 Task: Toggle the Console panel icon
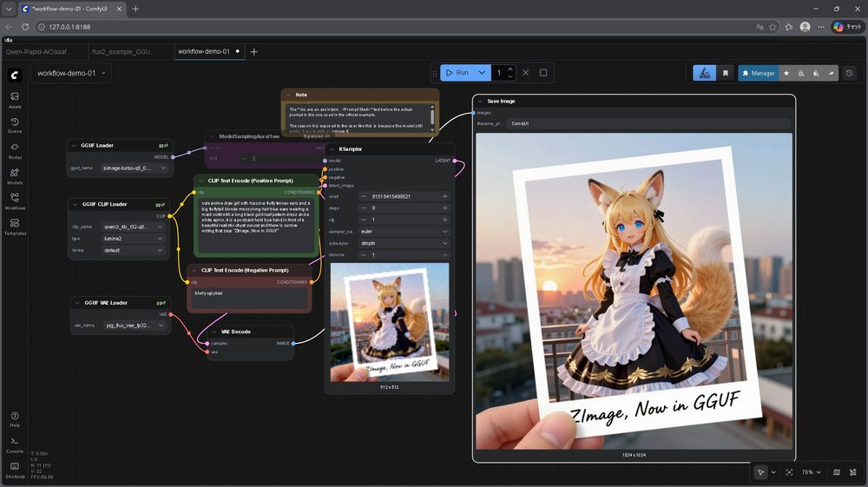[15, 444]
